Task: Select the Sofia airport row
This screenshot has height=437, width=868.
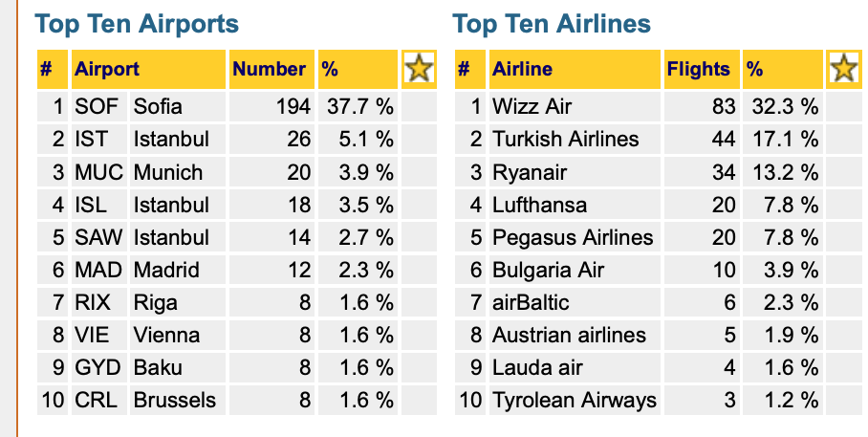Action: point(236,106)
